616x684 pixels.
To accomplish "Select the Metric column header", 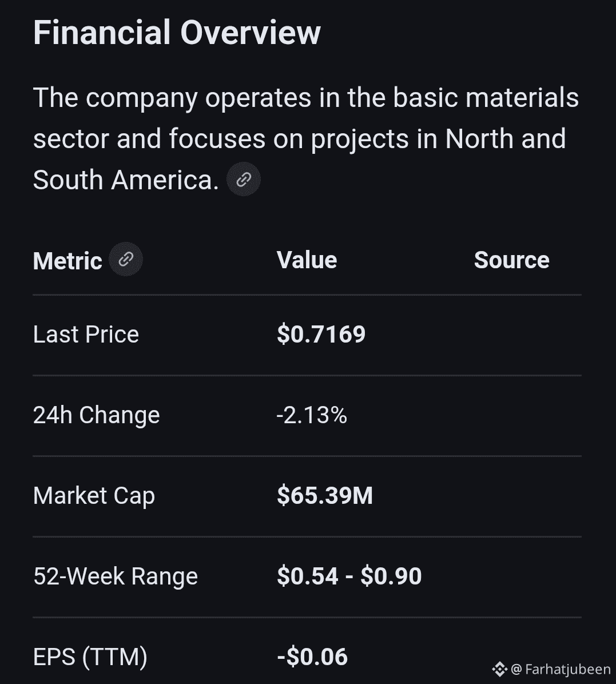I will [x=67, y=261].
